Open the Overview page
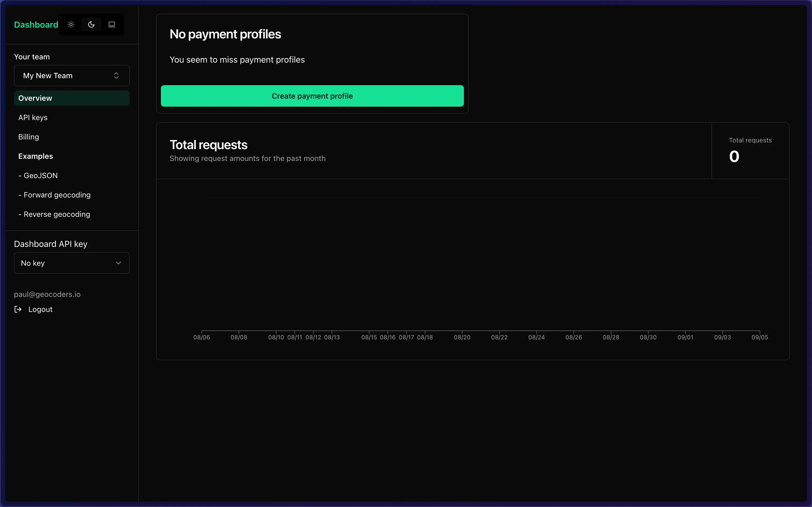 click(x=72, y=98)
